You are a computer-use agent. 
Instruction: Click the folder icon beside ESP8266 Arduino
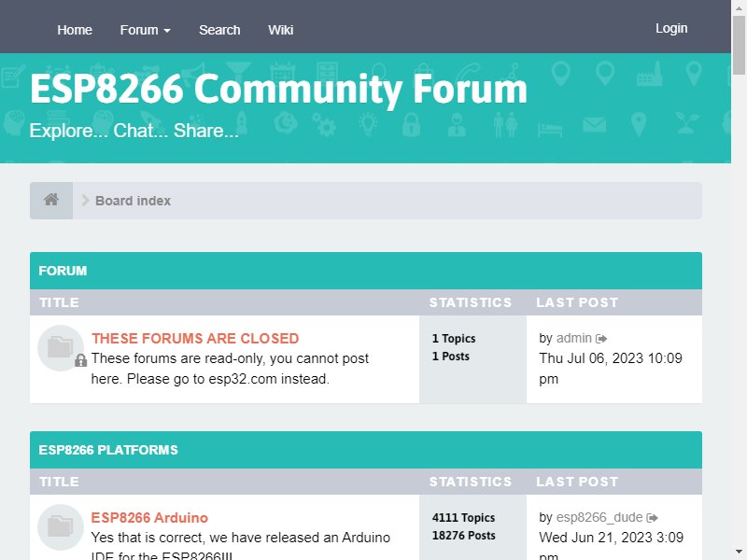[61, 526]
